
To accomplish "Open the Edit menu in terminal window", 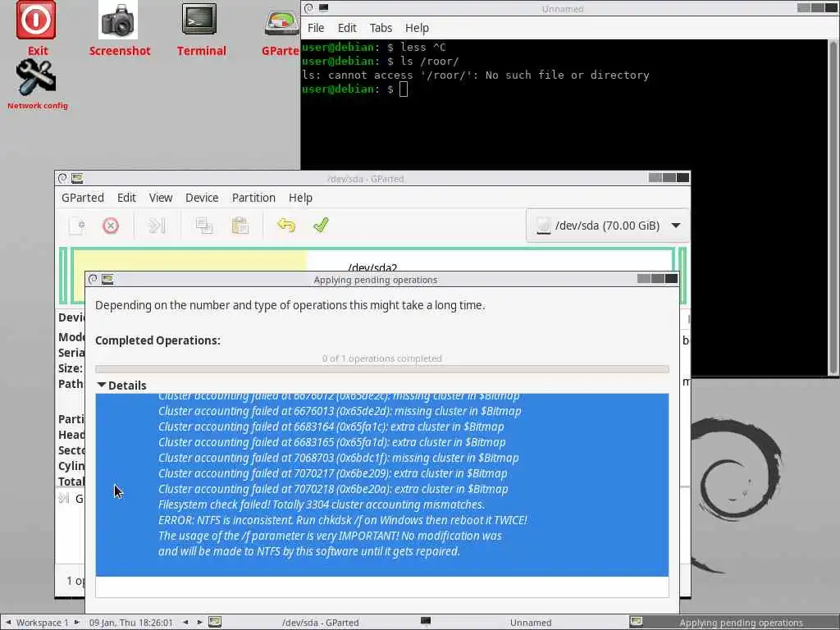I will [x=347, y=28].
